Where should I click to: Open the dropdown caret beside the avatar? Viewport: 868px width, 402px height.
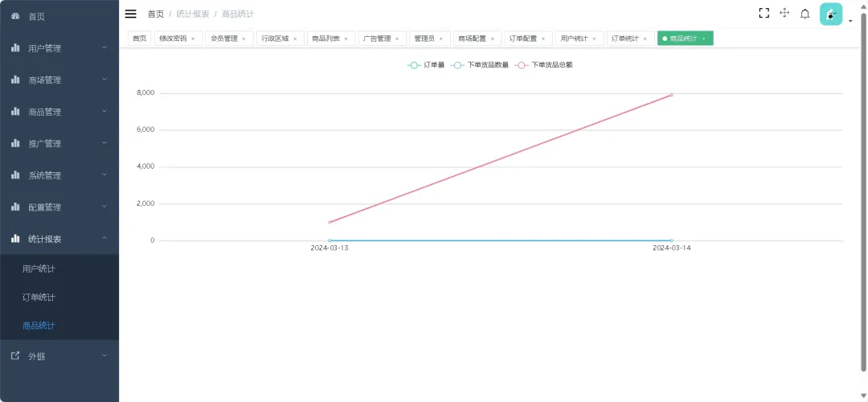click(850, 21)
